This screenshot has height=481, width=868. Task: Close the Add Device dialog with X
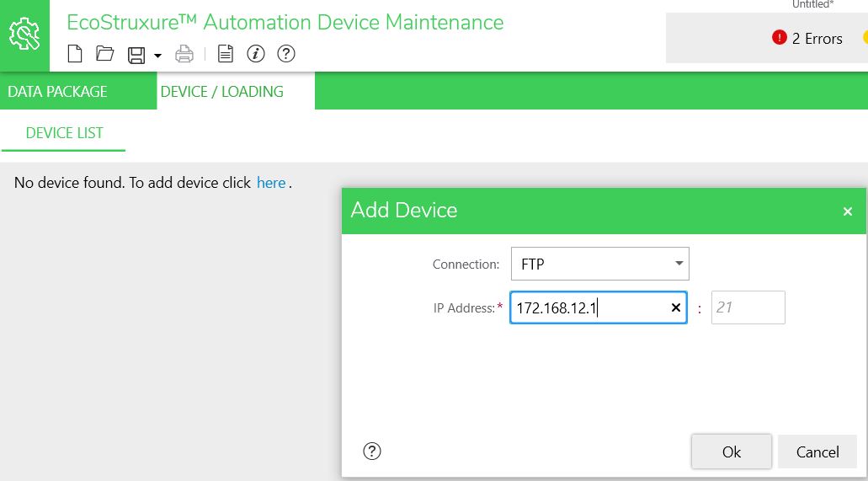pos(848,211)
